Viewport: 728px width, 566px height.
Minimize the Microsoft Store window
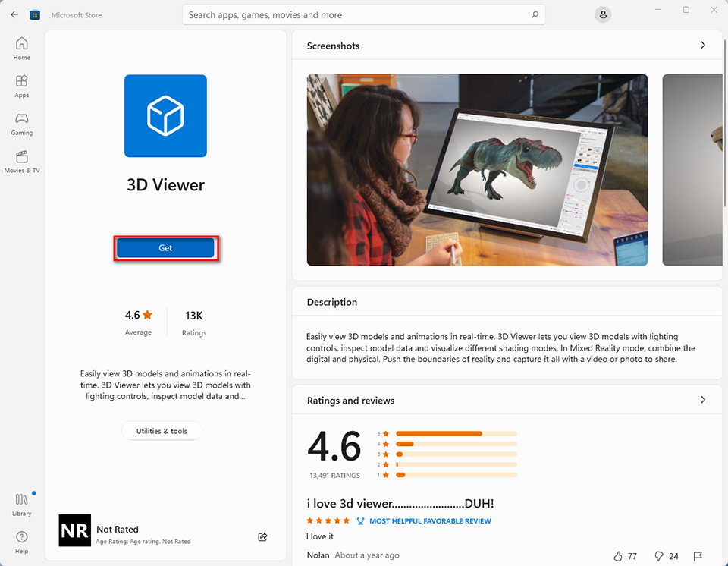(658, 10)
